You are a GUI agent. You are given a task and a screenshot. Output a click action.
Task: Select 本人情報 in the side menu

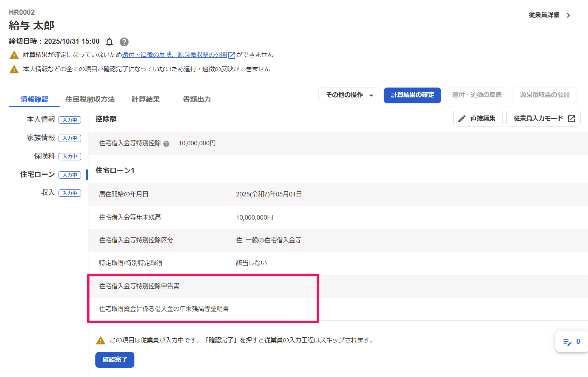(41, 120)
